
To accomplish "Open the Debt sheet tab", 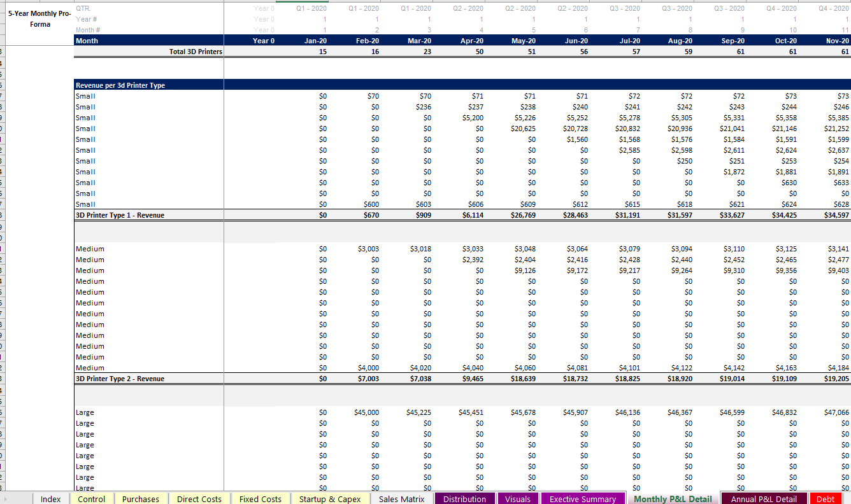I will tap(826, 499).
